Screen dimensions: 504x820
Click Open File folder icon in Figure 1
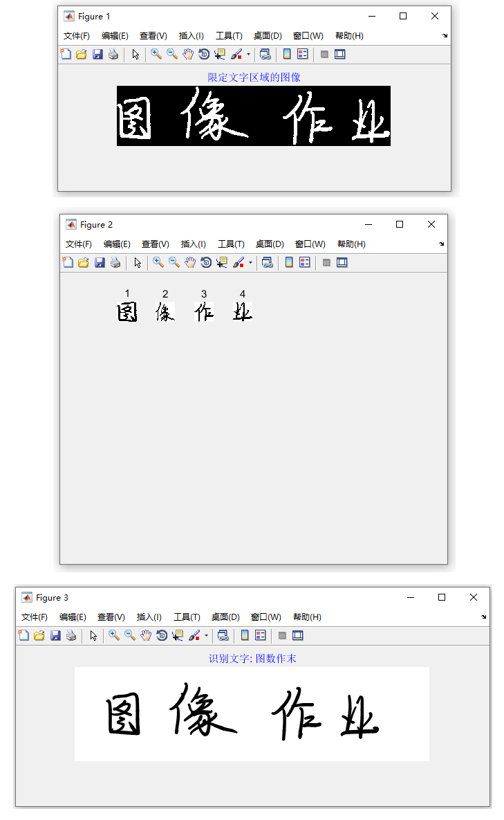(x=82, y=54)
